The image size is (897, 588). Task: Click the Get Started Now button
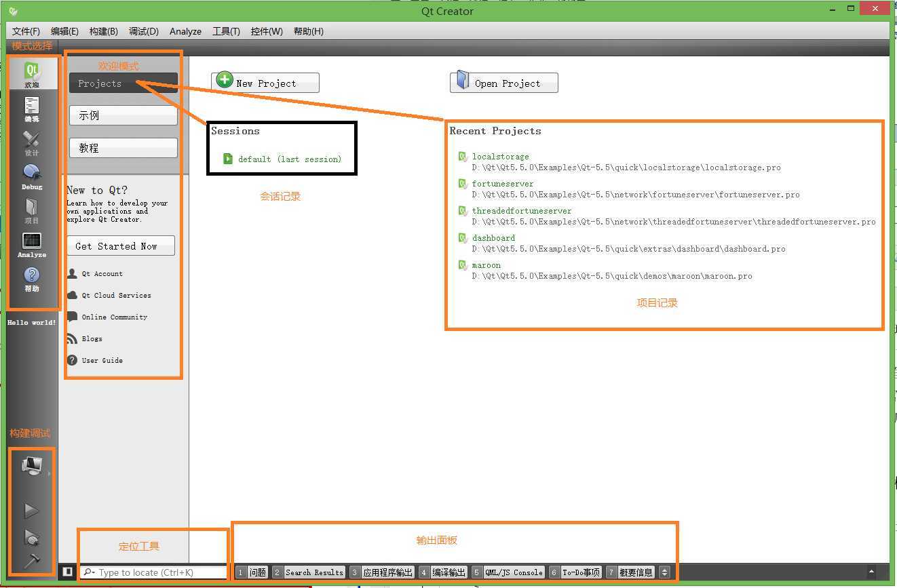pyautogui.click(x=121, y=246)
